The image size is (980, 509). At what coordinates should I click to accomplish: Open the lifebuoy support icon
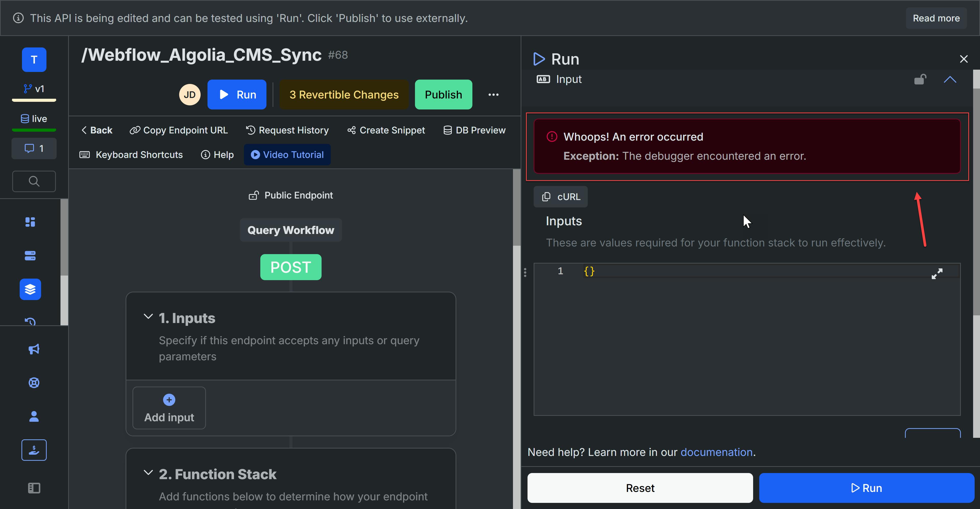click(x=34, y=383)
